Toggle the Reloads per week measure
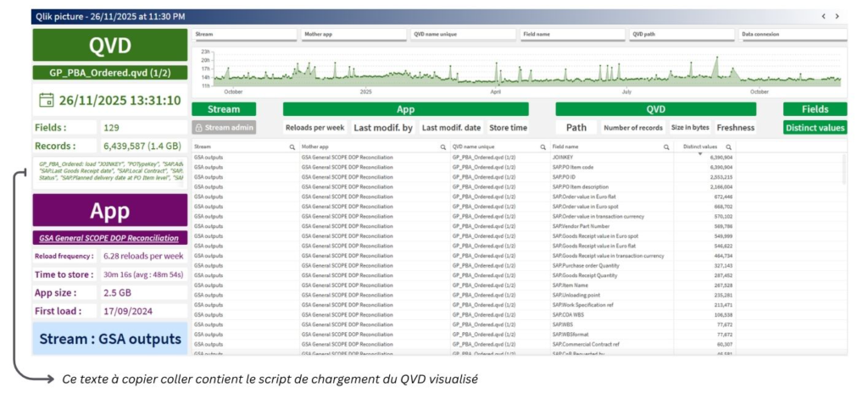Viewport: 868px width, 393px height. click(x=314, y=128)
